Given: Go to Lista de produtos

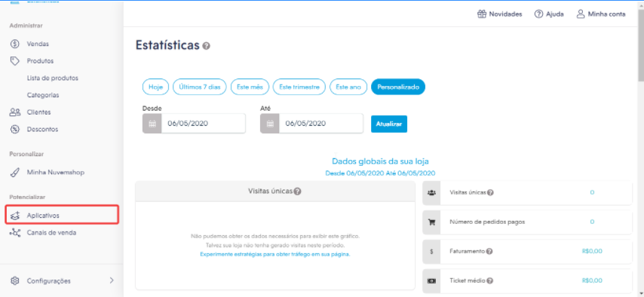Looking at the screenshot, I should [53, 78].
